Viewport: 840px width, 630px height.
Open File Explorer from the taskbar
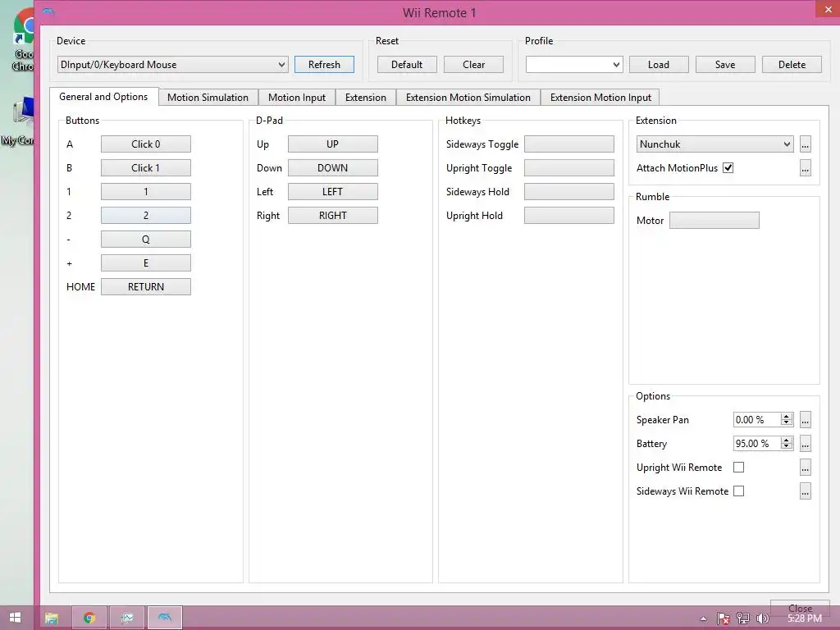click(52, 619)
